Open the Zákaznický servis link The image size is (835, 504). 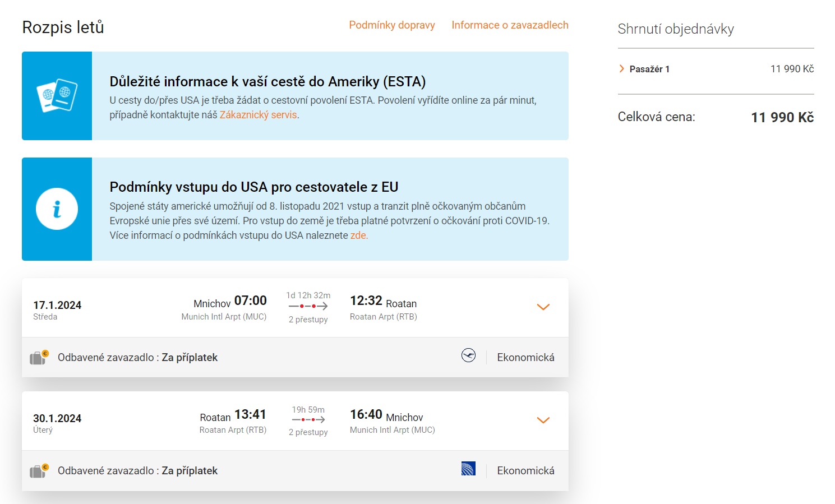258,115
